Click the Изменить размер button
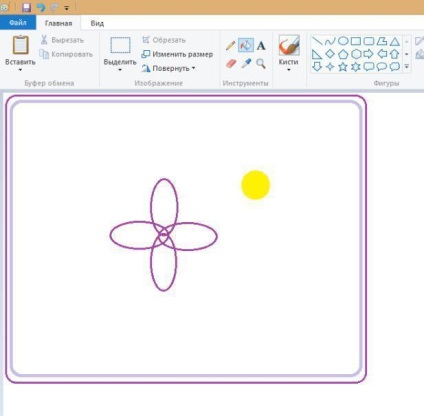Viewport: 424px width, 416px height. pos(177,54)
